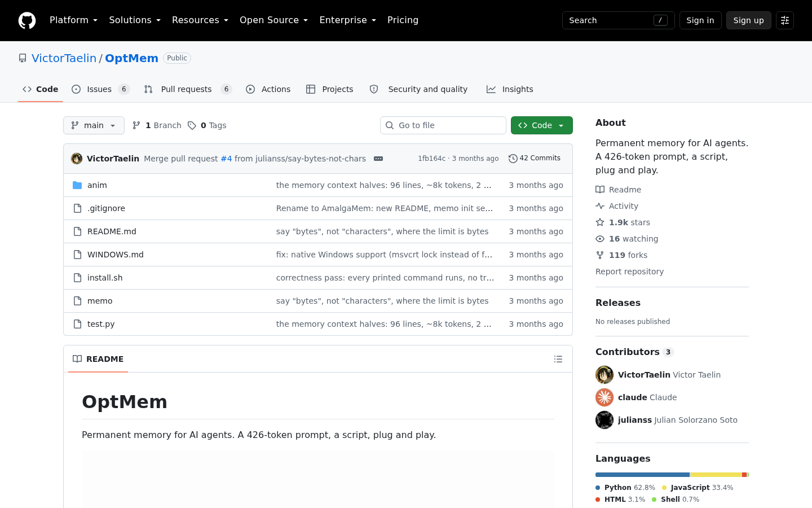The height and width of the screenshot is (508, 812).
Task: Click the JavaScript segment of language bar
Action: coord(716,475)
